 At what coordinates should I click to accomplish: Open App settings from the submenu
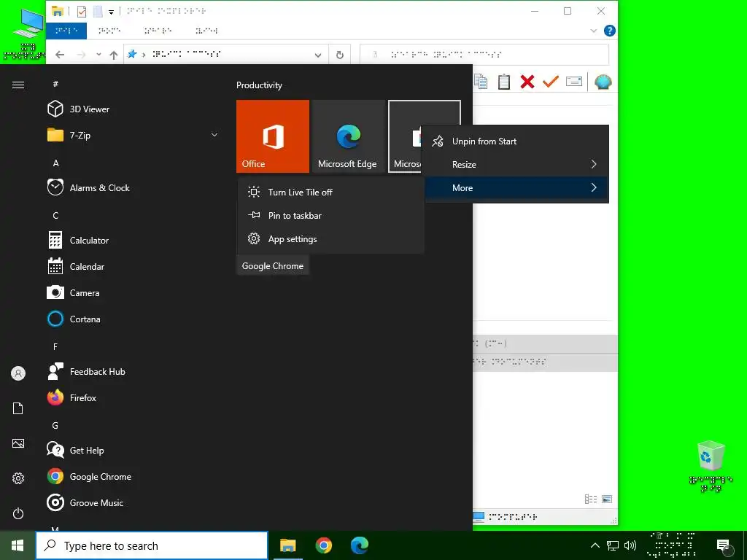pyautogui.click(x=330, y=238)
